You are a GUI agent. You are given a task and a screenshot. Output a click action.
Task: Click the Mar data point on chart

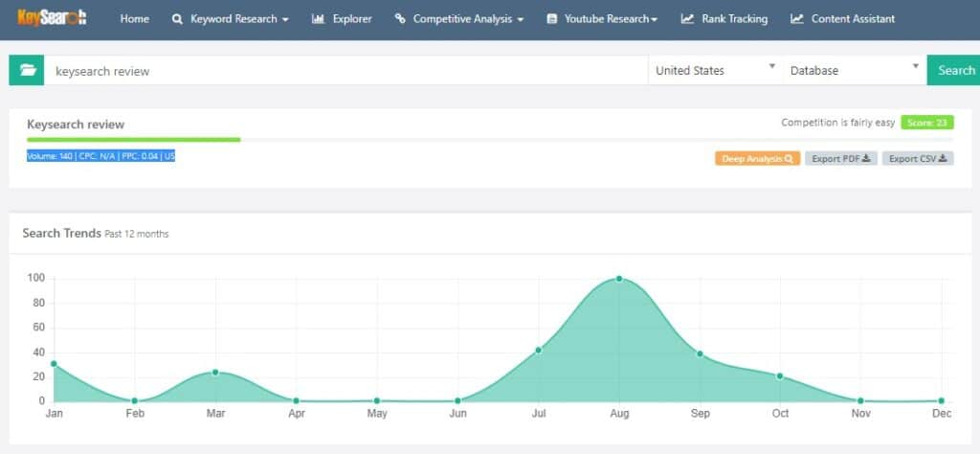(x=215, y=372)
